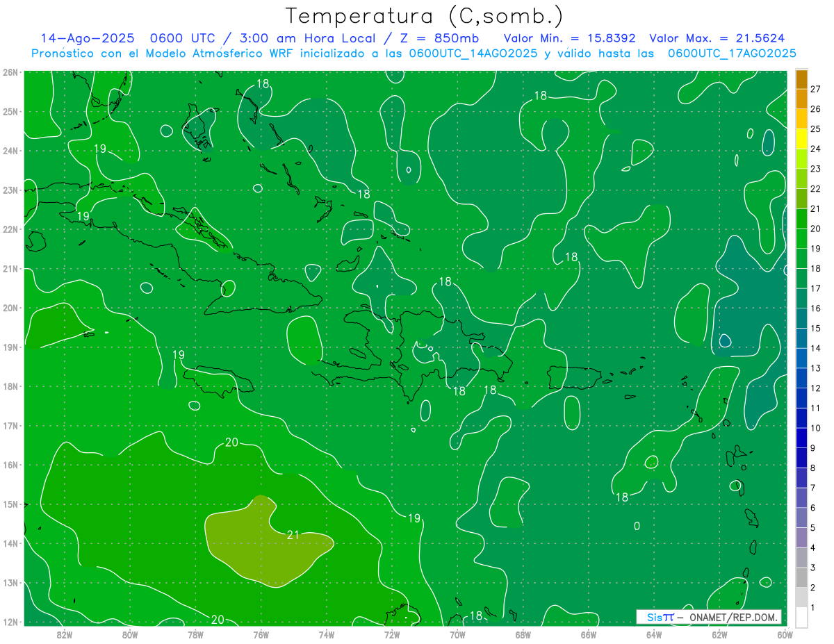This screenshot has width=834, height=644.
Task: Pick the white swatch below color scale label 1
Action: [801, 618]
